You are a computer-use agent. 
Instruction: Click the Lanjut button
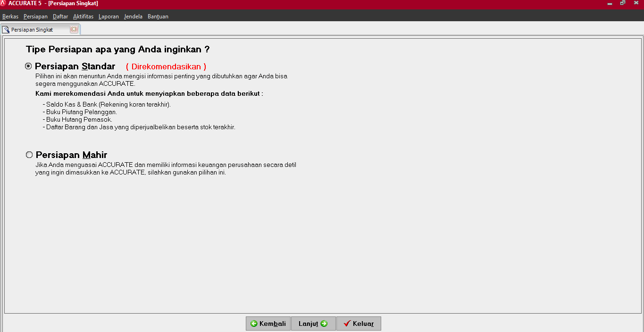313,324
